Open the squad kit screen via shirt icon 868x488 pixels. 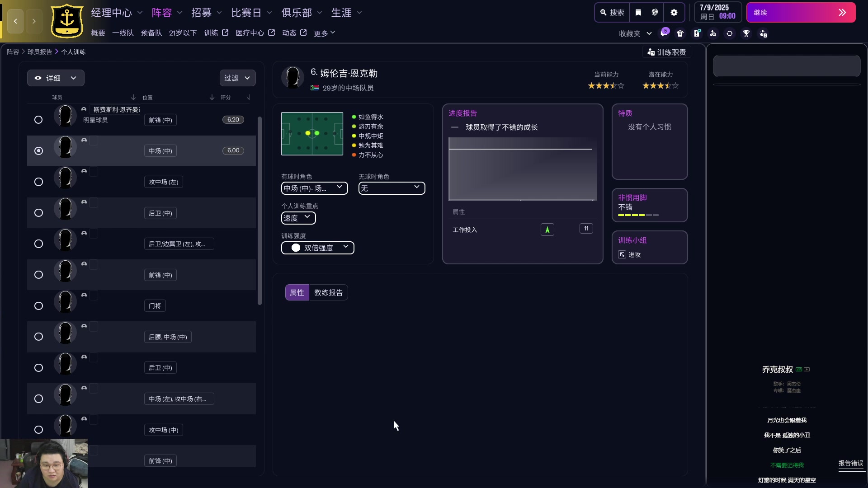pyautogui.click(x=680, y=33)
